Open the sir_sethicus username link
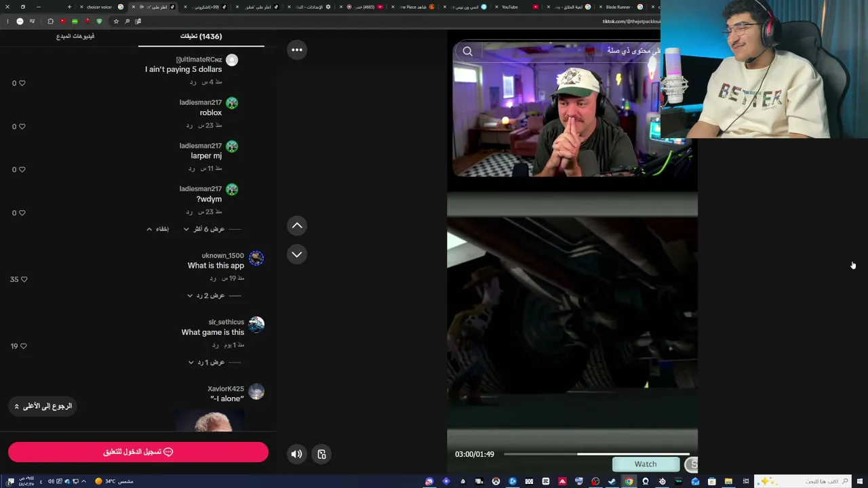The width and height of the screenshot is (868, 488). click(x=226, y=322)
